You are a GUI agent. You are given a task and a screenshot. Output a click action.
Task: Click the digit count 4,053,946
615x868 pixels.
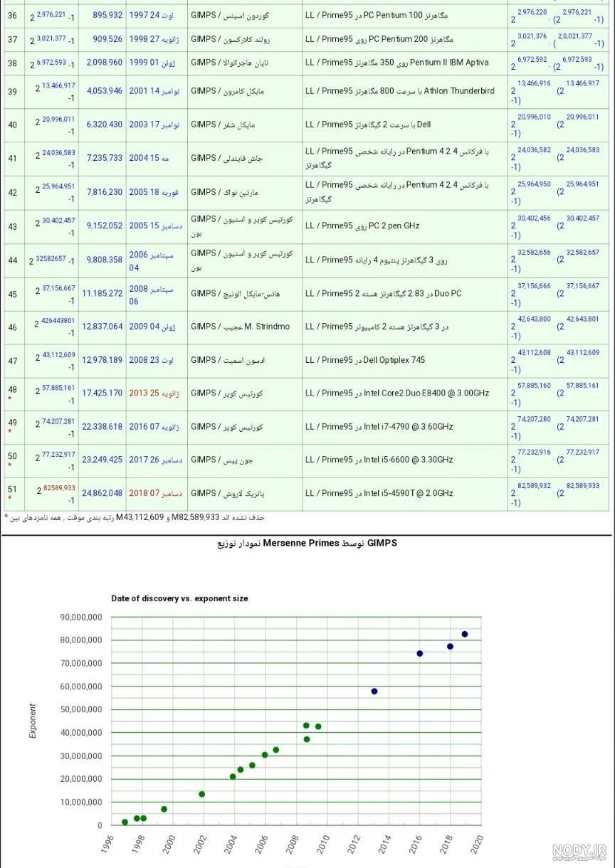105,91
